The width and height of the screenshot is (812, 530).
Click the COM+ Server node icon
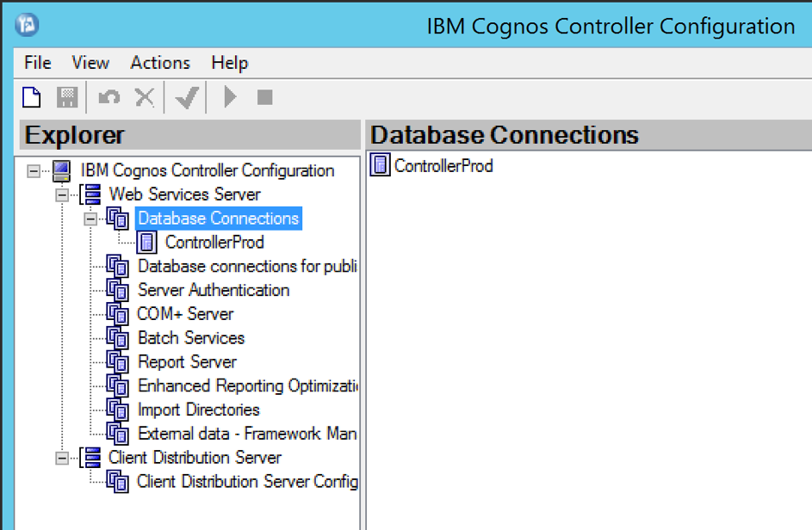(118, 314)
